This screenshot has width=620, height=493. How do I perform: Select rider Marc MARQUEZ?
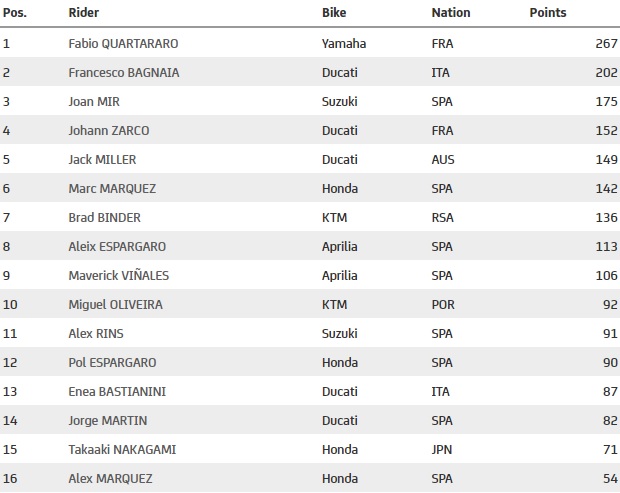point(112,189)
